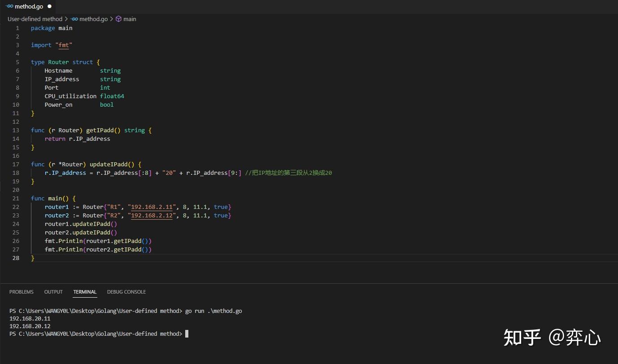Select the TERMINAL panel tab

pyautogui.click(x=85, y=292)
